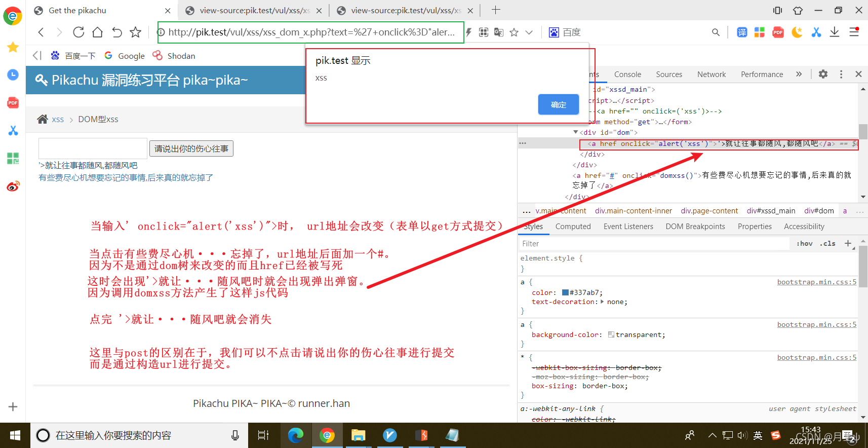
Task: Click the xss breadcrumb link
Action: coord(58,120)
